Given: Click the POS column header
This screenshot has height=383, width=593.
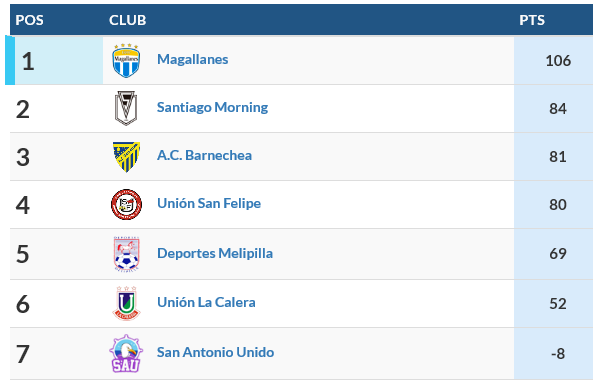Looking at the screenshot, I should pos(29,20).
